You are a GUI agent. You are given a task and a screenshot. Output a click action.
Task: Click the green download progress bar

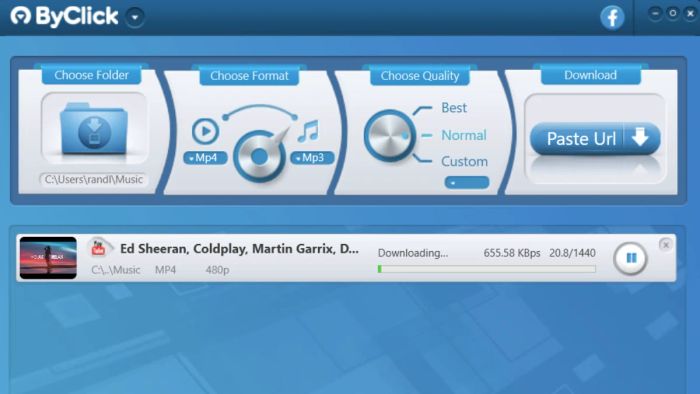point(487,269)
